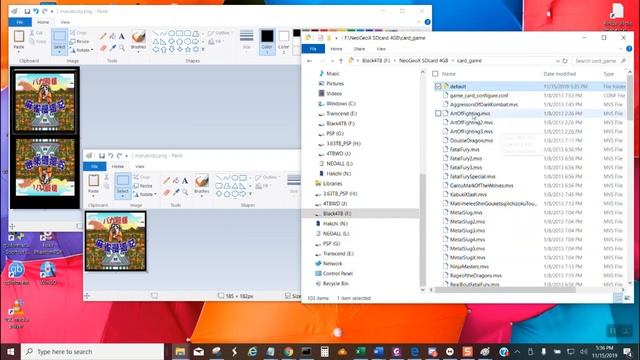The image size is (640, 360).
Task: Open Calculator from the taskbar
Action: (x=324, y=351)
